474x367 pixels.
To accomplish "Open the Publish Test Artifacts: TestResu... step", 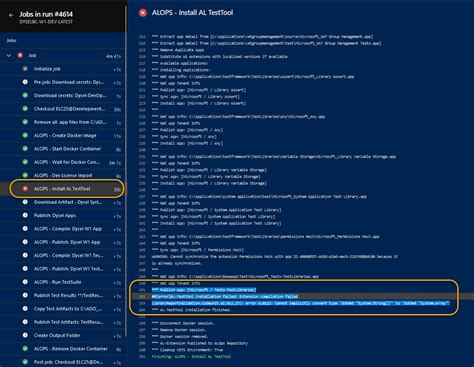I will tap(62, 322).
